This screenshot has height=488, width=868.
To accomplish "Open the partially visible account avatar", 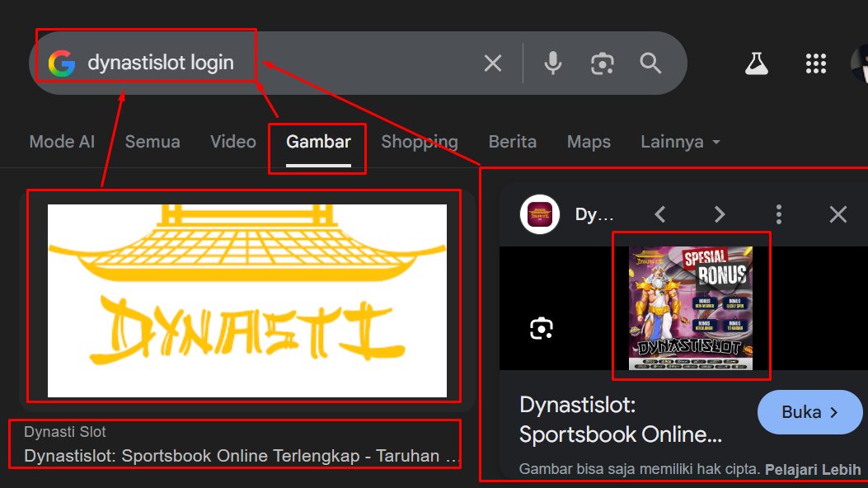I will pyautogui.click(x=860, y=63).
